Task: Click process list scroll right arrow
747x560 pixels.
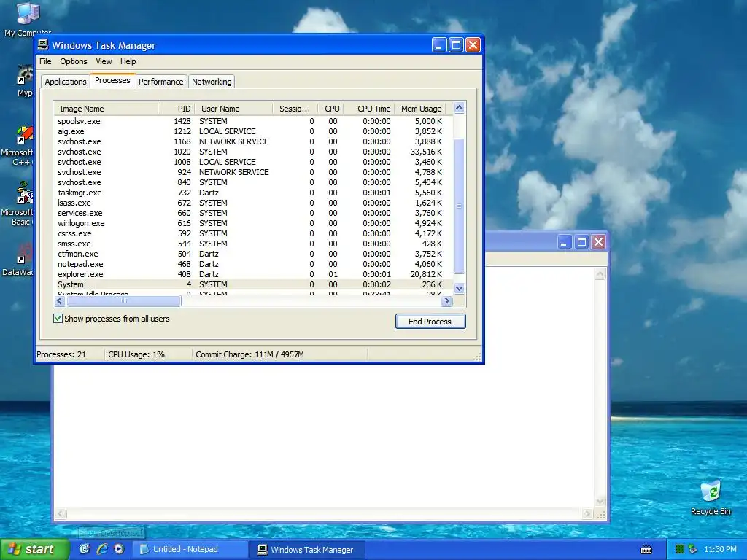Action: pos(446,301)
